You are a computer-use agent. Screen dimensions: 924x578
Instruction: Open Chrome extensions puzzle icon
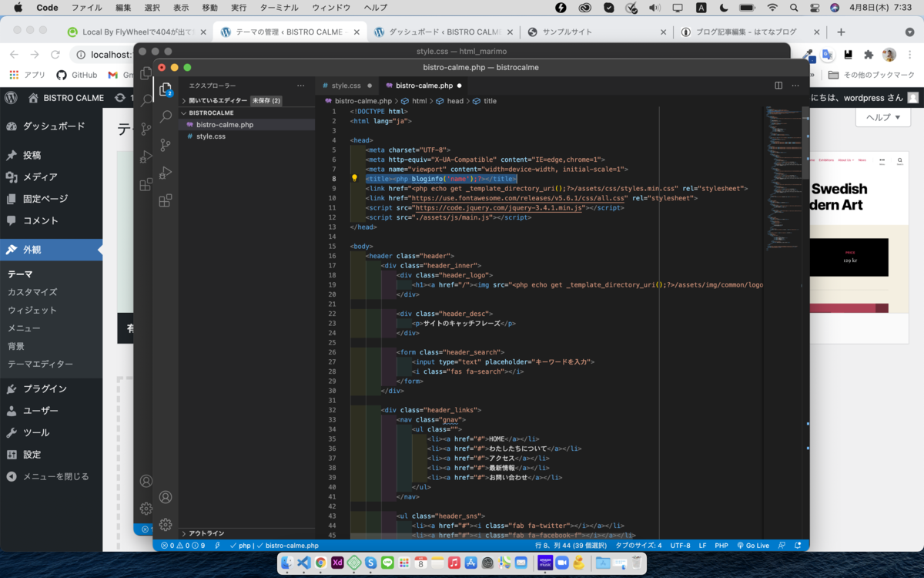[x=869, y=55]
